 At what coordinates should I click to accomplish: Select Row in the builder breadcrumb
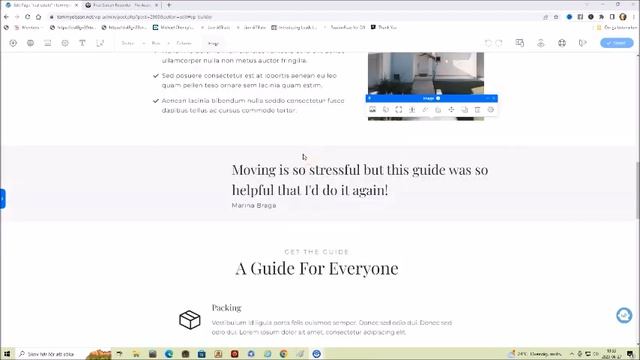[x=156, y=43]
